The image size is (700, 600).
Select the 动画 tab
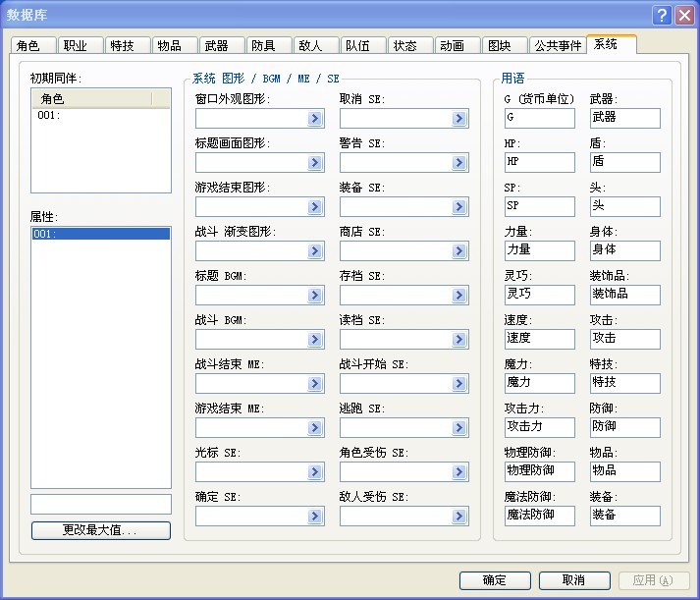pos(458,45)
